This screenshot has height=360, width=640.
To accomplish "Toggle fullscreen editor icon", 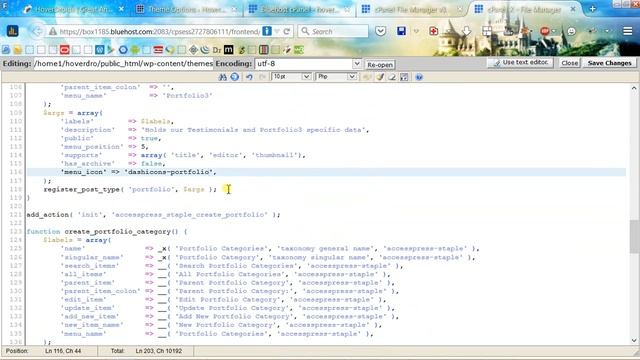I will click(x=404, y=77).
